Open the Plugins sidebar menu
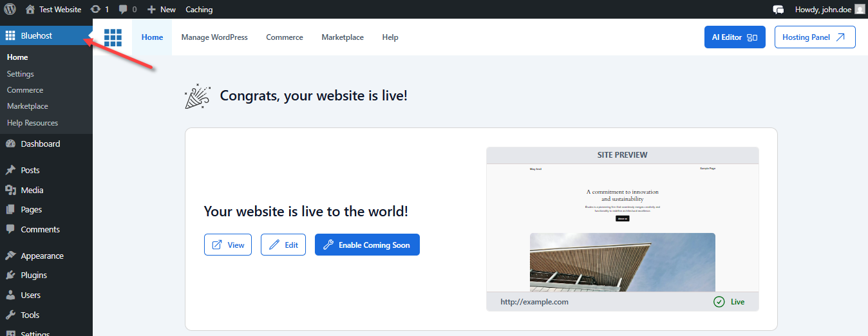Image resolution: width=868 pixels, height=336 pixels. click(46, 275)
